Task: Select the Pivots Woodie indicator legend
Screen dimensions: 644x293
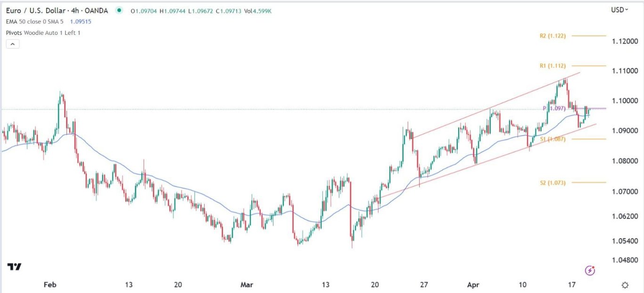Action: point(43,33)
